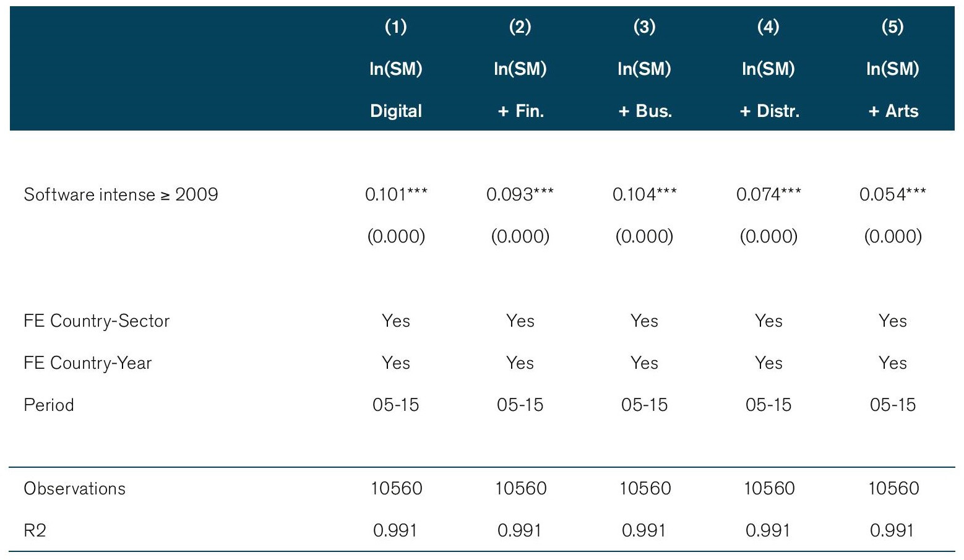
Task: Select the 05-15 period under column 4
Action: [768, 405]
